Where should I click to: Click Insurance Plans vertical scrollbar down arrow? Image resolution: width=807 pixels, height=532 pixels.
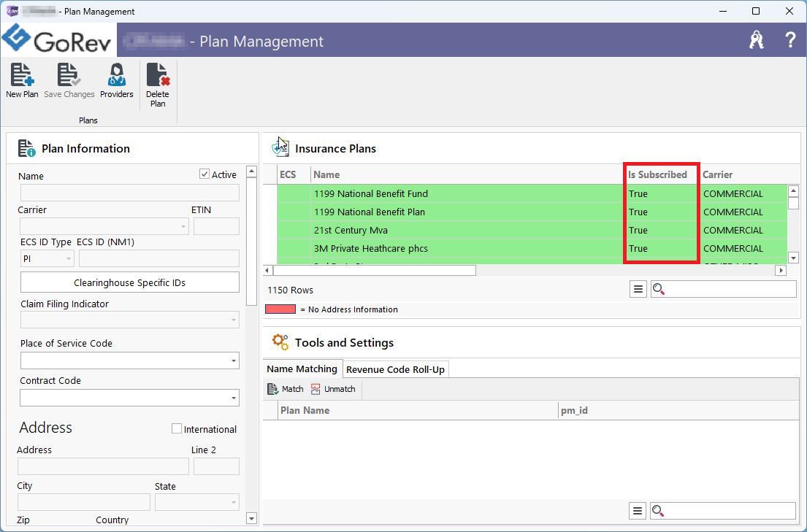coord(793,258)
